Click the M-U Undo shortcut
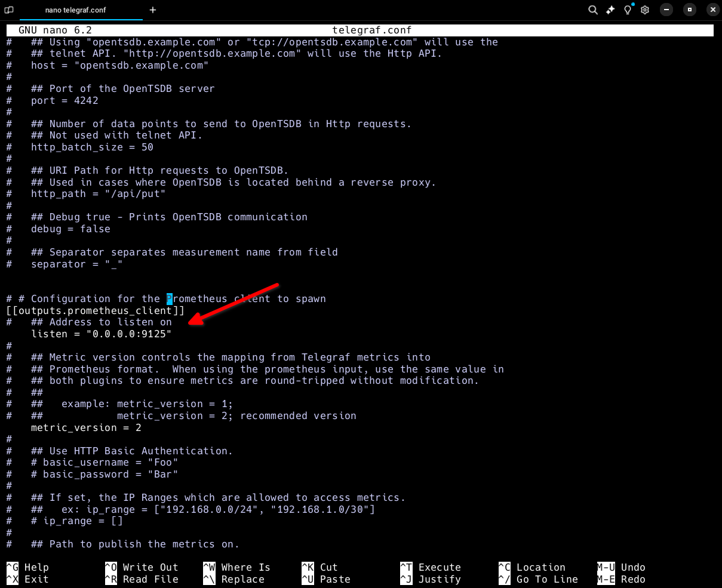 tap(621, 568)
